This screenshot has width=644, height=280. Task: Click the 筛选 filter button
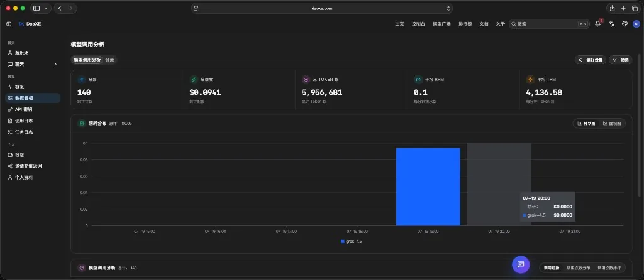(621, 60)
